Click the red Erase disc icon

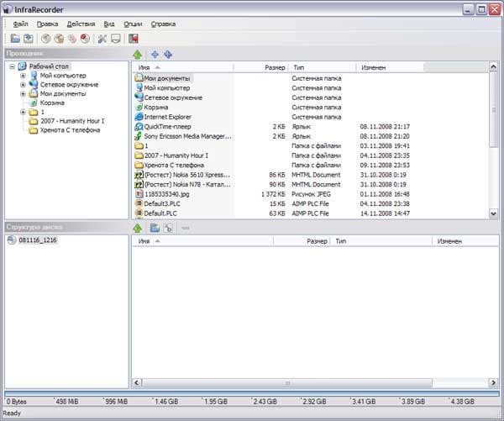[x=85, y=39]
